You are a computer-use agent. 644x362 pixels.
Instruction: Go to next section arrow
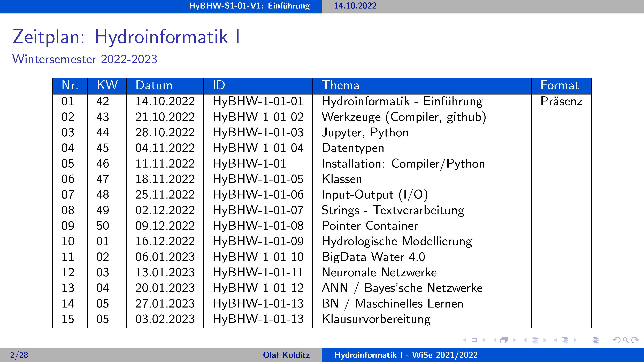point(575,340)
